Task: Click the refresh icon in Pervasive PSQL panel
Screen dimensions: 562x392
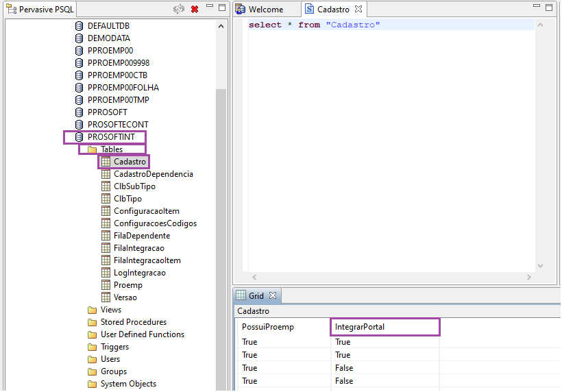Action: click(x=179, y=9)
